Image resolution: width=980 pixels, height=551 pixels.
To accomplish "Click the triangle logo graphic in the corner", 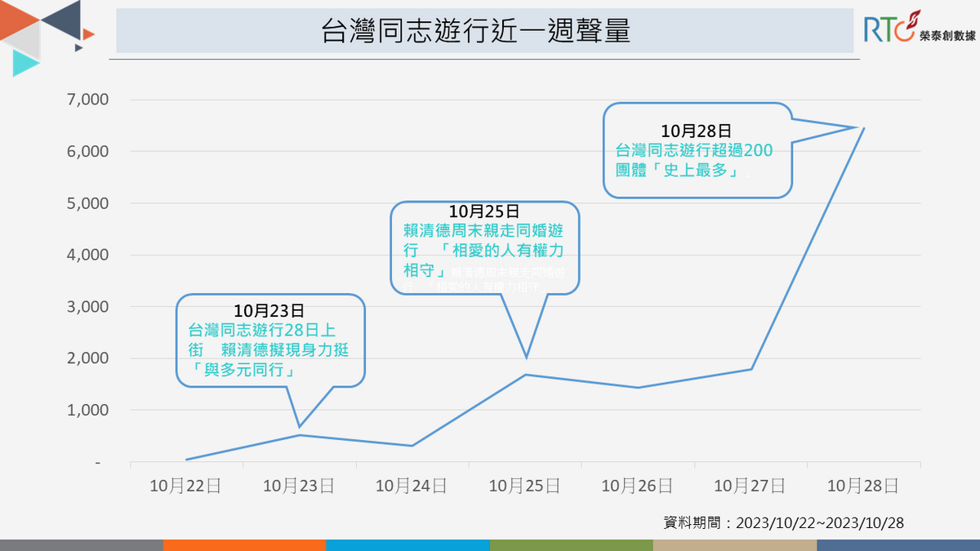I will point(47,38).
